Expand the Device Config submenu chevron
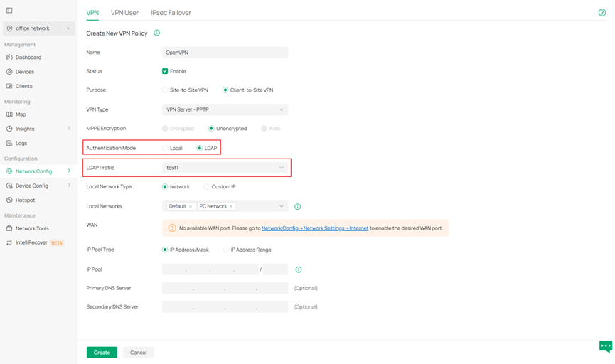 [x=69, y=185]
